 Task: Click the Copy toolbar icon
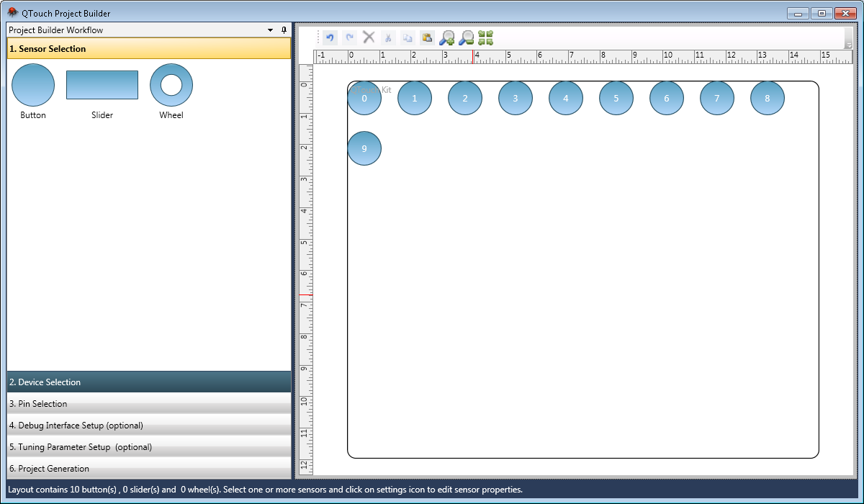coord(408,37)
